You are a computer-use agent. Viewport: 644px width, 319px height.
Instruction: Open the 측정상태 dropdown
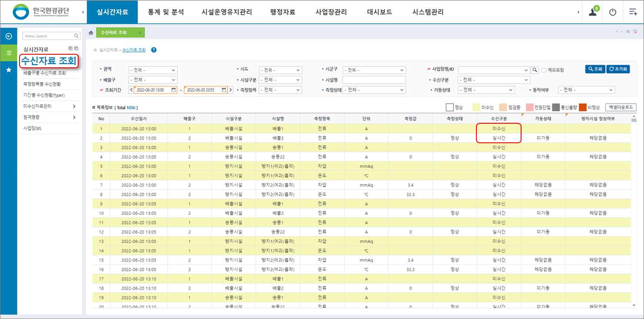tap(374, 90)
